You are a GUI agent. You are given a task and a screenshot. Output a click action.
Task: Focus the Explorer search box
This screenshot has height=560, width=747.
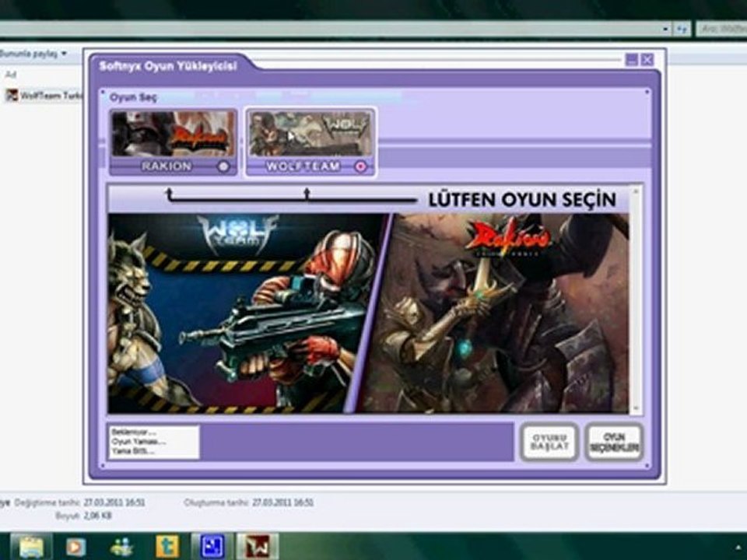[721, 29]
